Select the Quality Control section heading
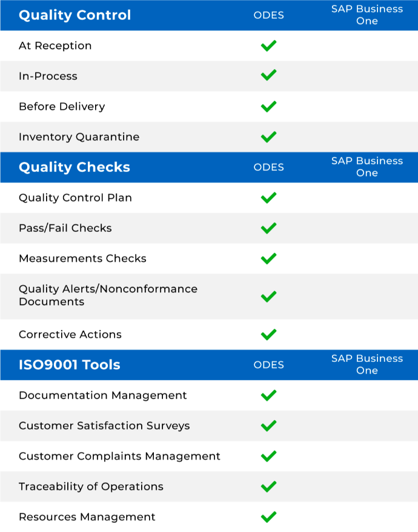 click(75, 15)
